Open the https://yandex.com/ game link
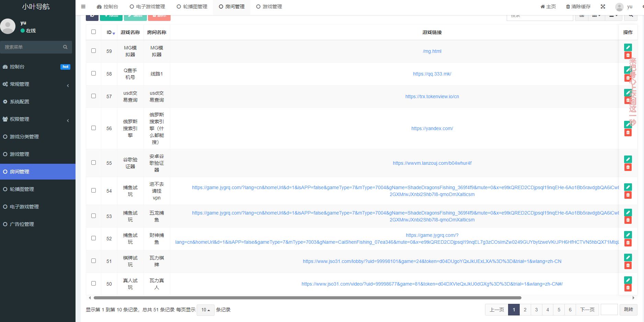The width and height of the screenshot is (644, 322). (432, 128)
